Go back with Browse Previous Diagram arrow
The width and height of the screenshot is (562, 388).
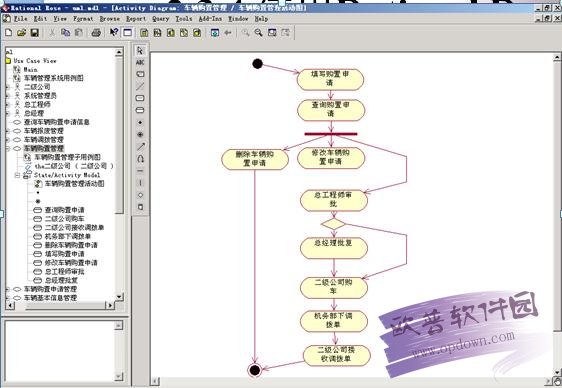[x=228, y=33]
